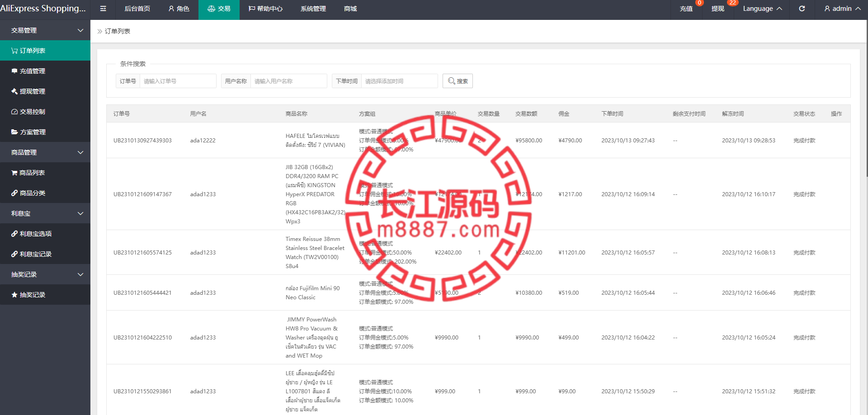Open the 下单时间 date picker field
This screenshot has width=868, height=415.
click(x=400, y=81)
